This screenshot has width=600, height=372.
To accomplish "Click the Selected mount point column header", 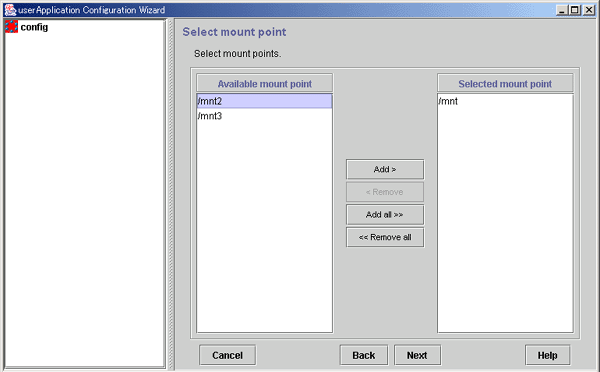I will (505, 83).
